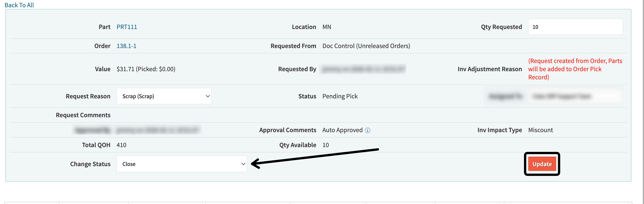Click the Pending Pick status text
644x204 pixels.
tap(340, 96)
